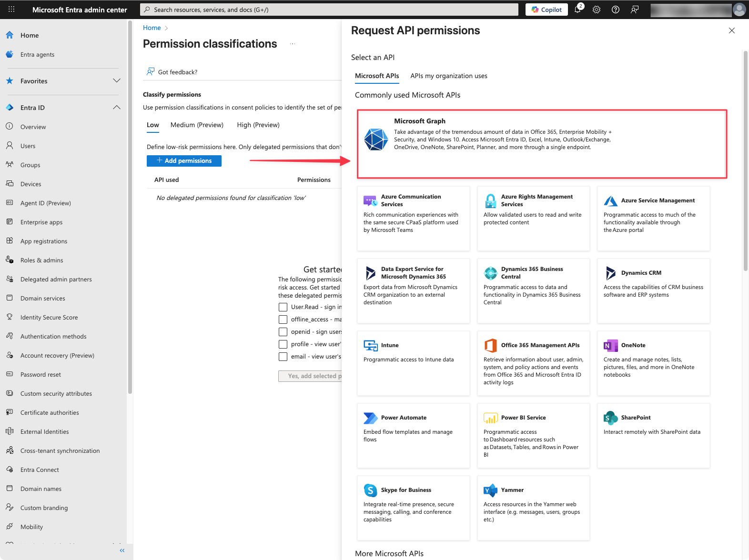The height and width of the screenshot is (560, 749).
Task: Click the SharePoint icon
Action: point(611,418)
